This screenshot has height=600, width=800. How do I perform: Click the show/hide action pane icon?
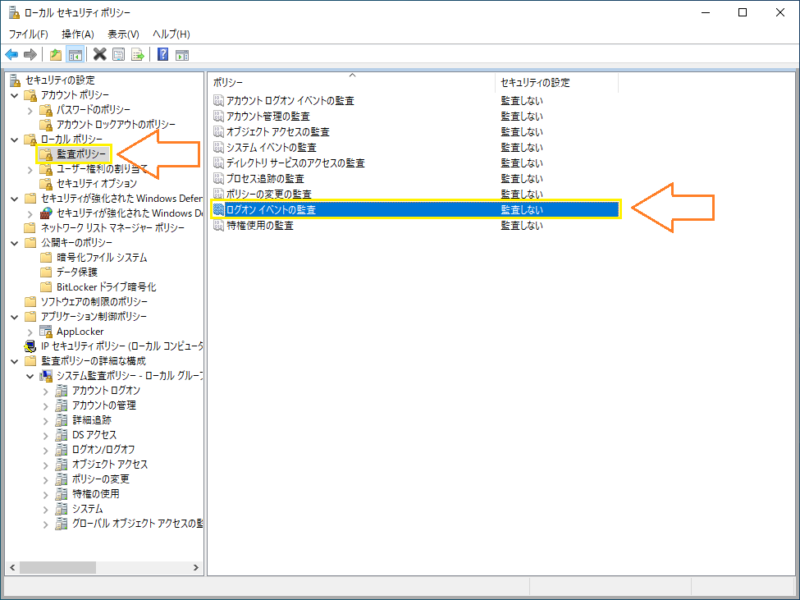[x=182, y=54]
